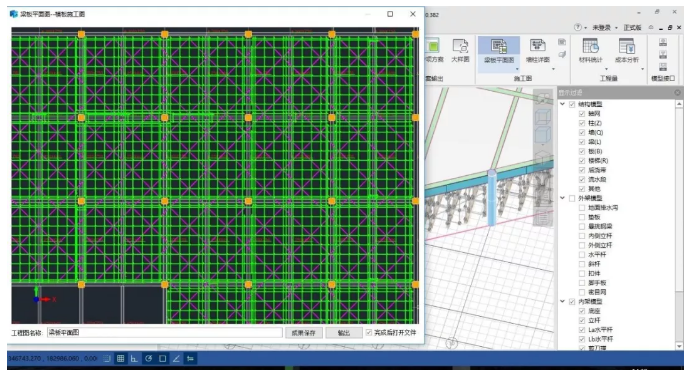
Task: Select the 底座 row under 内架模型
Action: (594, 311)
